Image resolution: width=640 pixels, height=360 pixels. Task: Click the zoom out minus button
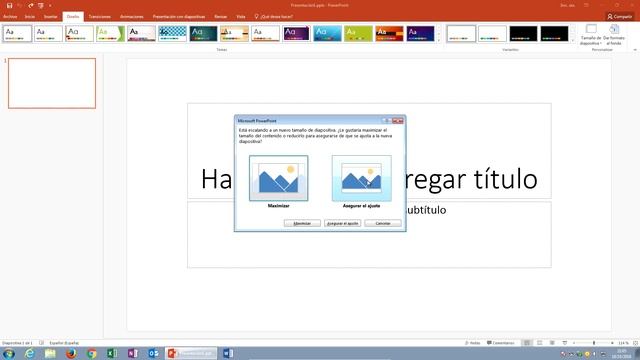pyautogui.click(x=574, y=343)
